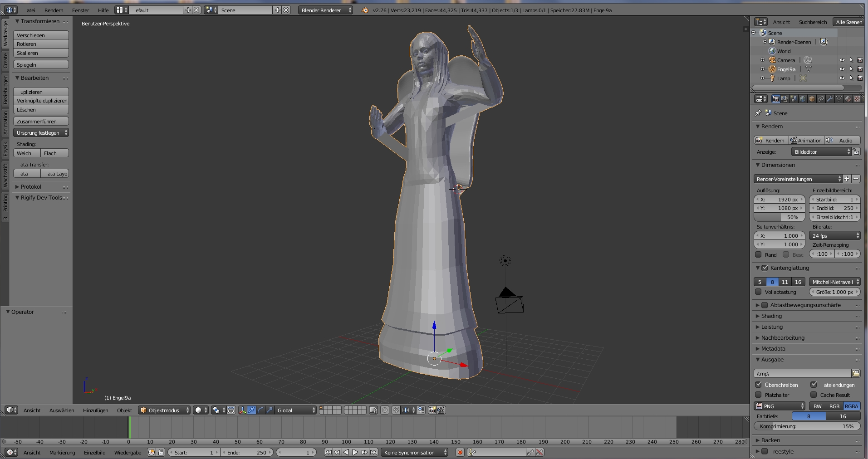Screen dimensions: 868x459
Task: Click the OpenGL render image camera icon
Action: pyautogui.click(x=432, y=410)
